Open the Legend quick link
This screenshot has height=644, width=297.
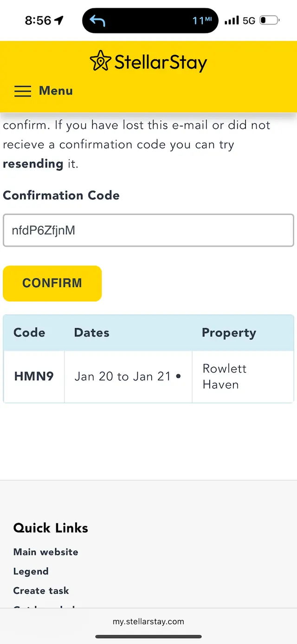click(31, 572)
